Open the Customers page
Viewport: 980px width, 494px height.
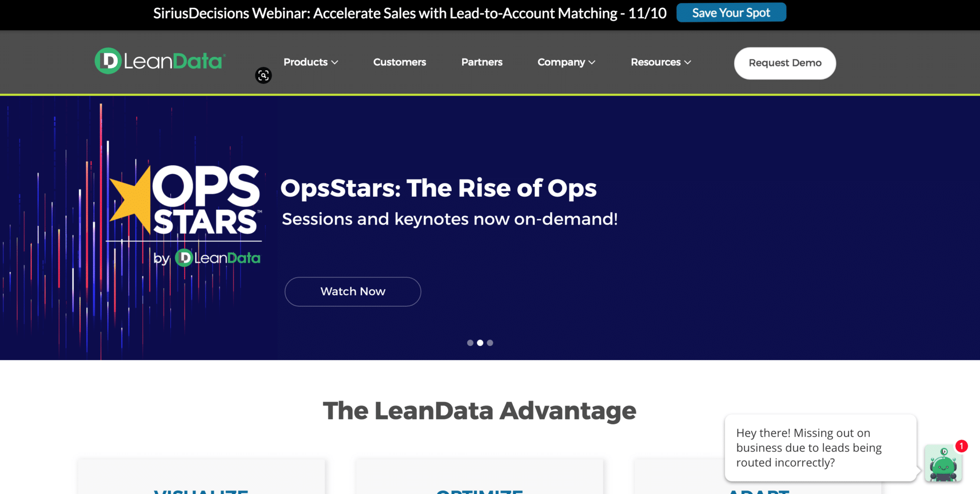[400, 62]
